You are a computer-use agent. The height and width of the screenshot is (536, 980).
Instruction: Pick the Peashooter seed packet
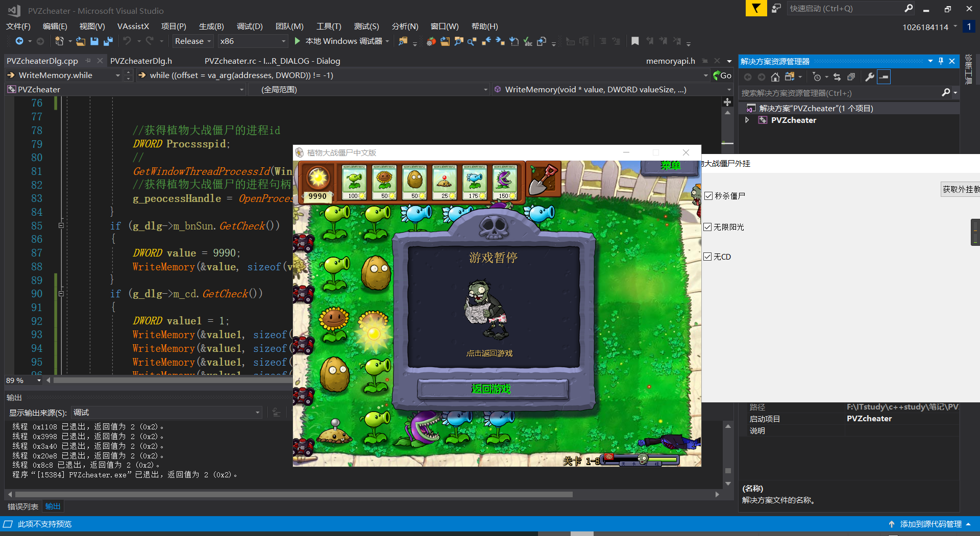354,182
